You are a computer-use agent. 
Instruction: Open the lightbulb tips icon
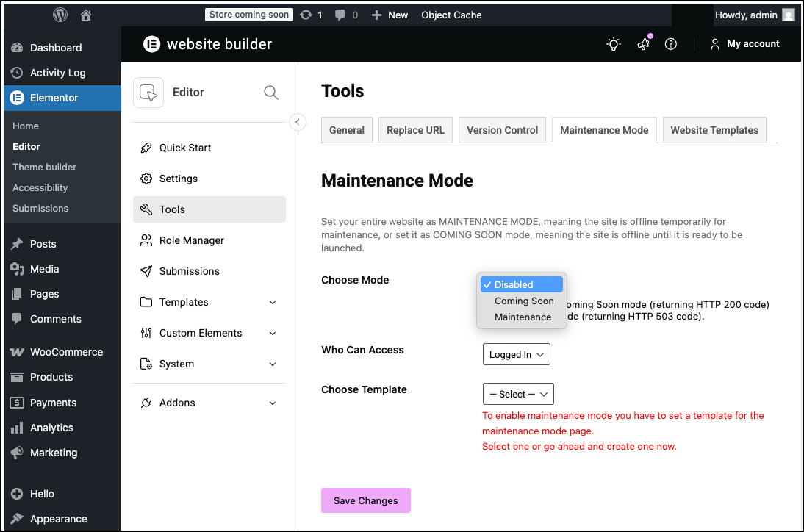(x=613, y=44)
